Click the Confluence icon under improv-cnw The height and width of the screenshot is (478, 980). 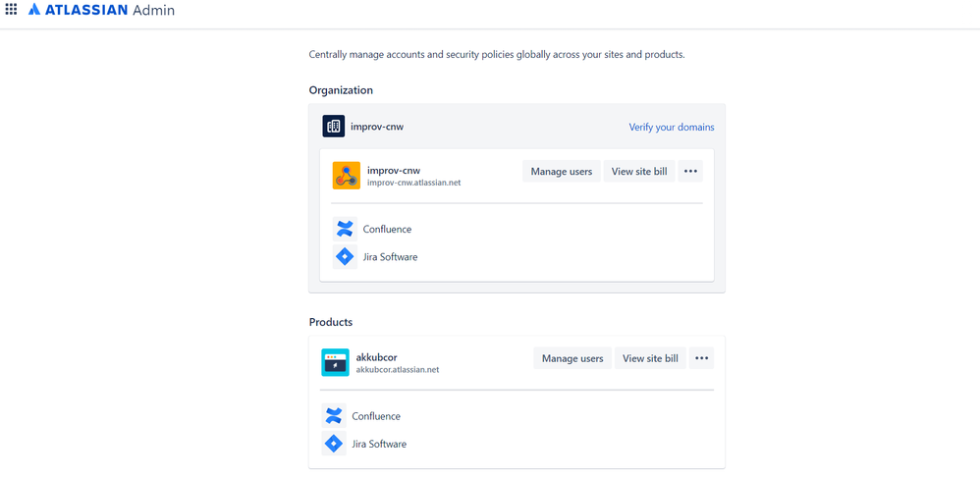345,230
